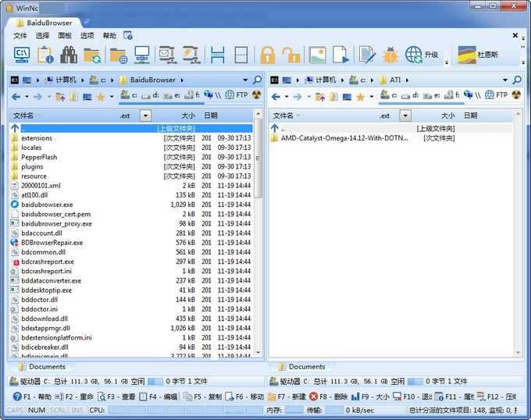
Task: Click the globe upgrade icon (升级)
Action: [414, 55]
